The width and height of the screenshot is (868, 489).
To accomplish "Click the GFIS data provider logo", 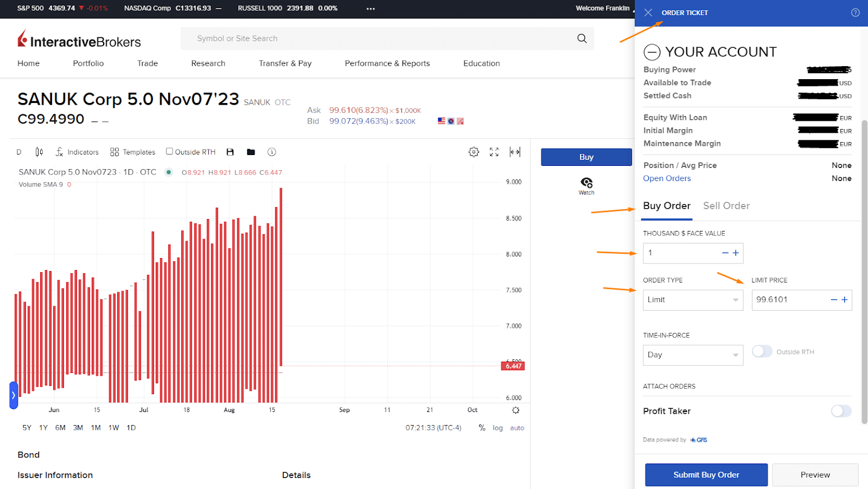I will pos(699,440).
